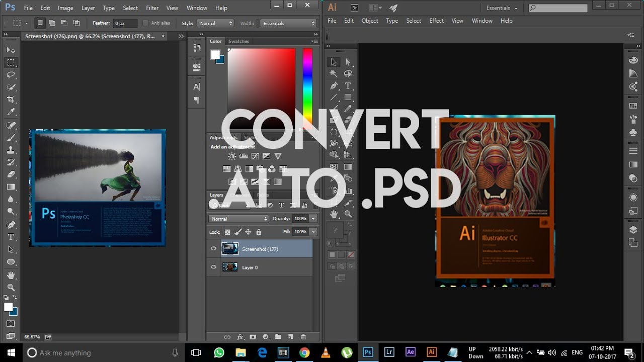Hide the Screenshot (177) layer

pos(213,248)
